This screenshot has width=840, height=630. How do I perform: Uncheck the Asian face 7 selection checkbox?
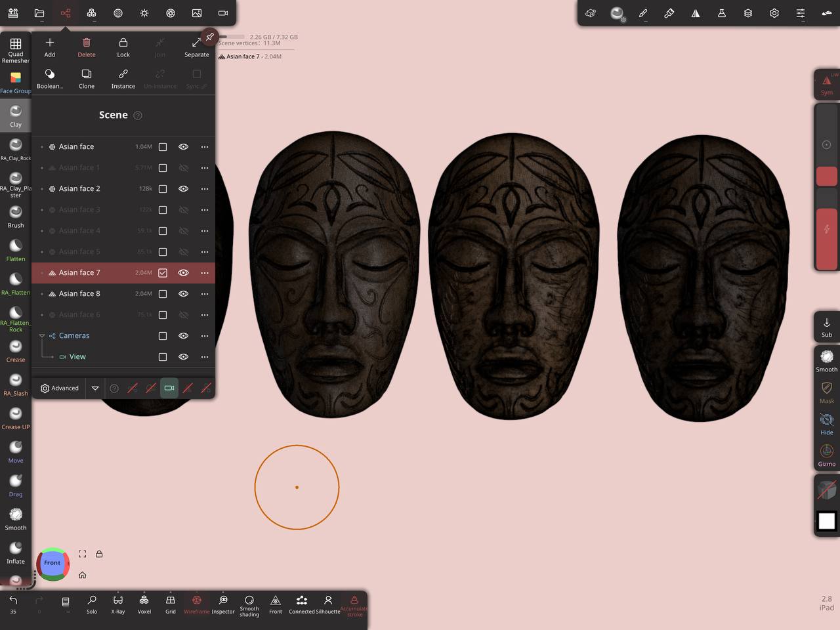point(163,273)
